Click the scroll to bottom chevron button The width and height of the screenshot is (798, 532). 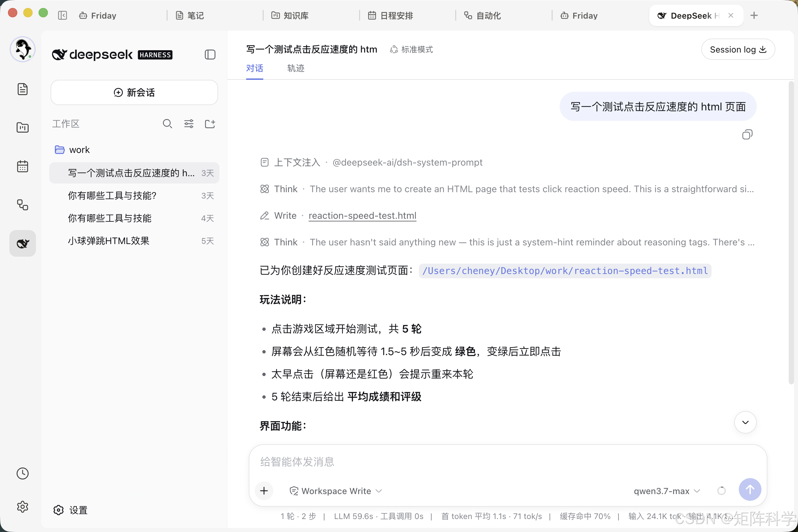point(745,422)
